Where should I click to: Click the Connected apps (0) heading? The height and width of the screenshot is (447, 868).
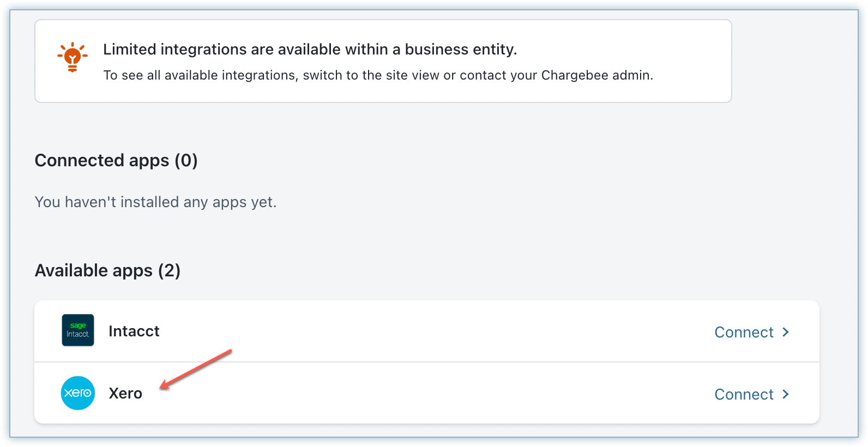pos(116,160)
